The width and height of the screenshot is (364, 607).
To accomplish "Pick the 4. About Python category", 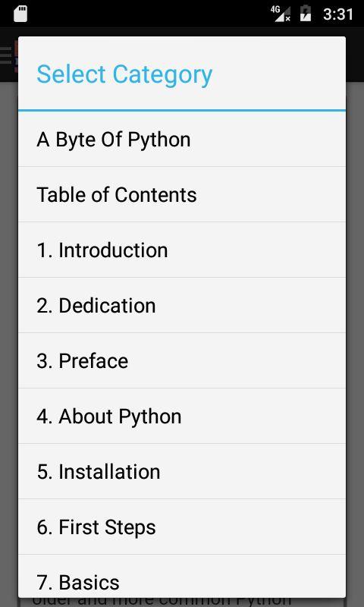I will (182, 416).
